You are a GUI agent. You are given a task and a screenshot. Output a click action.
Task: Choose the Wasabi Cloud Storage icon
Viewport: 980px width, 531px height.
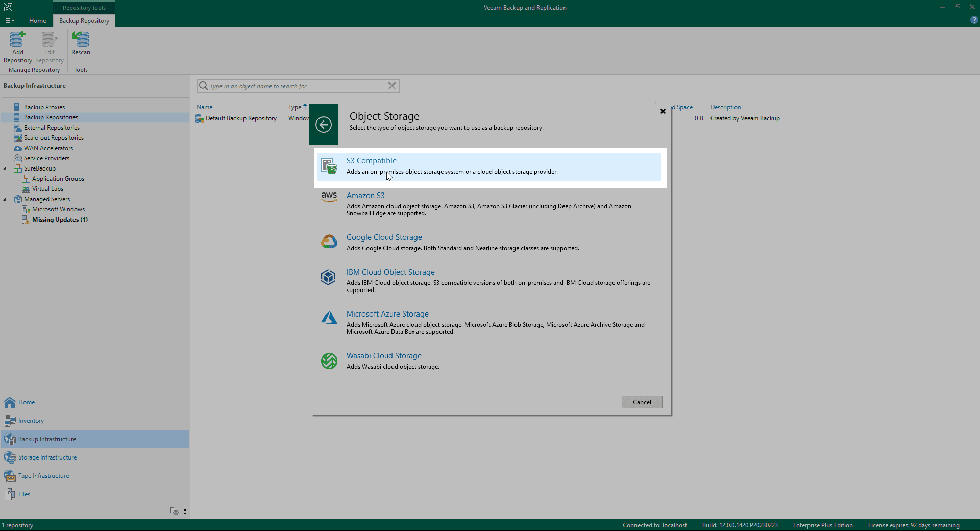tap(329, 361)
